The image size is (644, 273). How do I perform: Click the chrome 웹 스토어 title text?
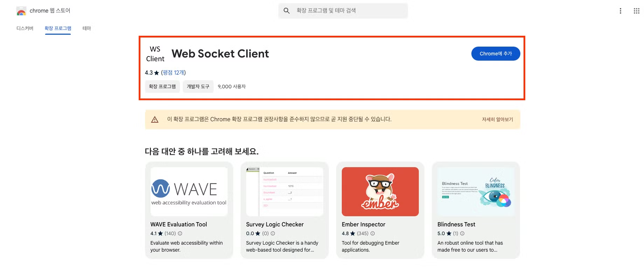tap(50, 11)
